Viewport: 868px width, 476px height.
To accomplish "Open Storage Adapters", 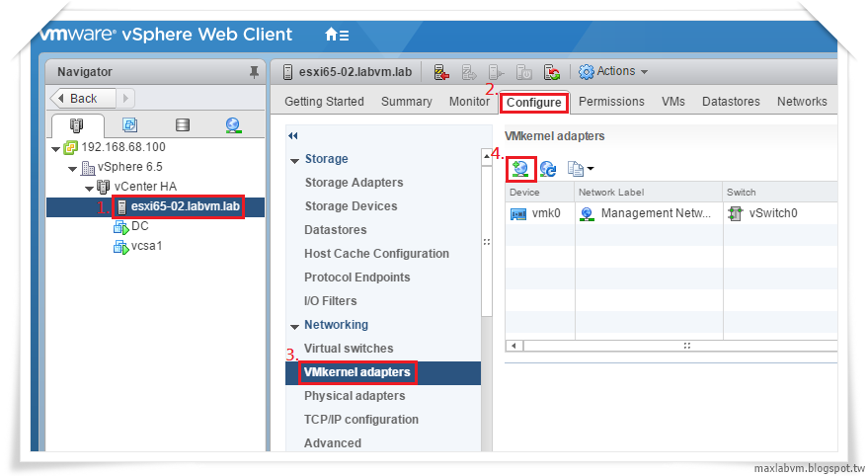I will click(354, 183).
